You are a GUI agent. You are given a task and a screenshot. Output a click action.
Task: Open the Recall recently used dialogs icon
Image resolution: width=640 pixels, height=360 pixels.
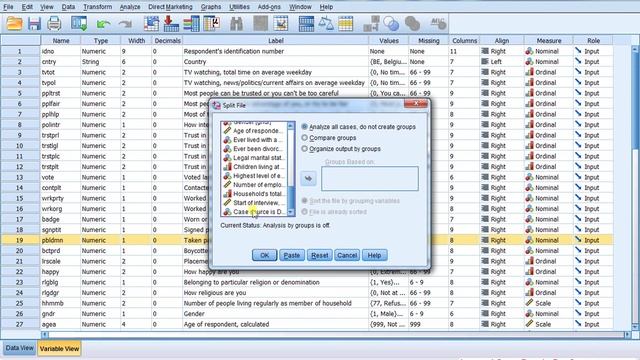[x=79, y=24]
